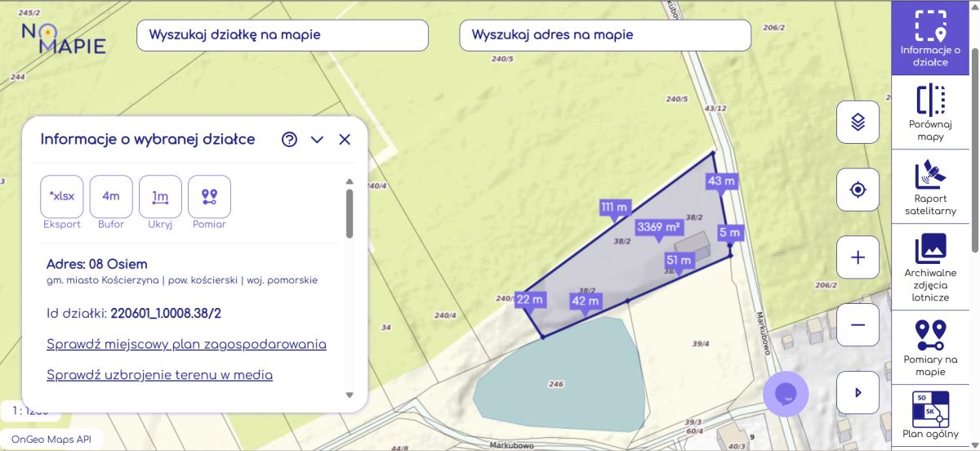Start Pomiar measurement tool
Viewport: 980px width, 451px height.
tap(209, 196)
